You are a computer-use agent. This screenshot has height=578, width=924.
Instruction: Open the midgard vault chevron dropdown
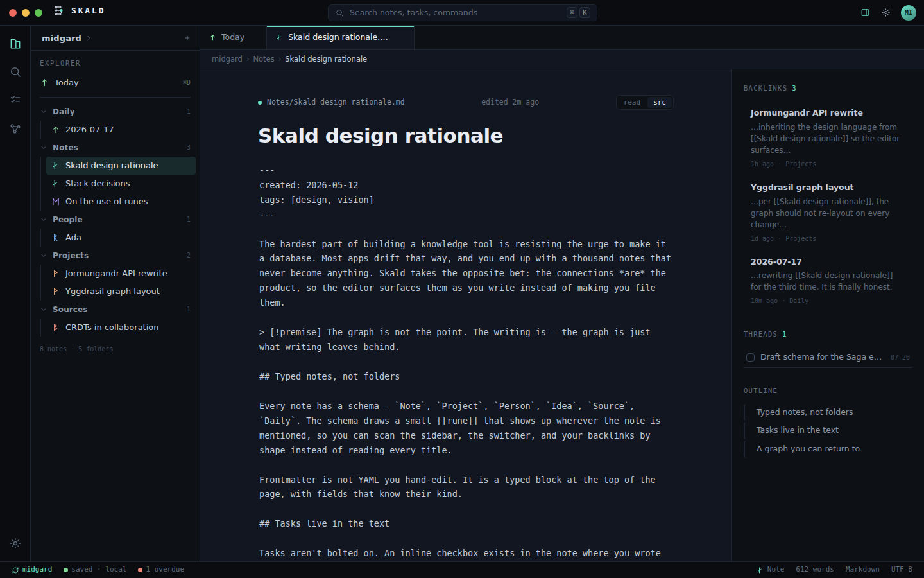89,38
